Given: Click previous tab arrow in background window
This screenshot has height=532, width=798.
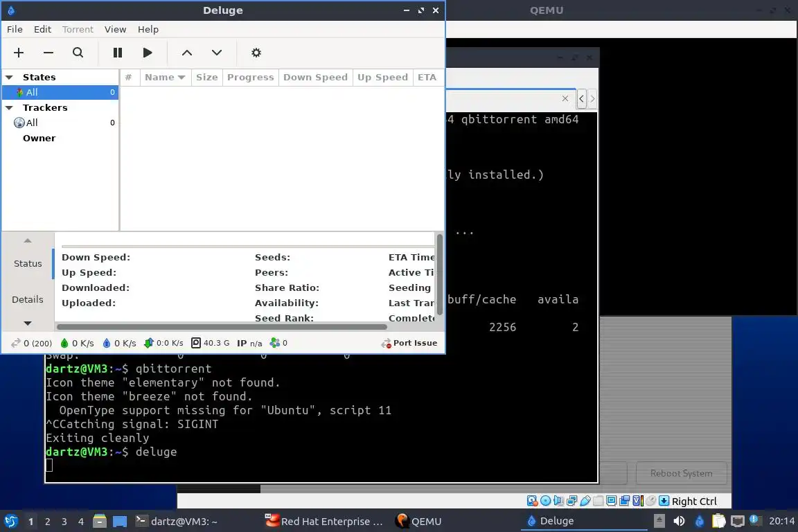Looking at the screenshot, I should [x=581, y=99].
